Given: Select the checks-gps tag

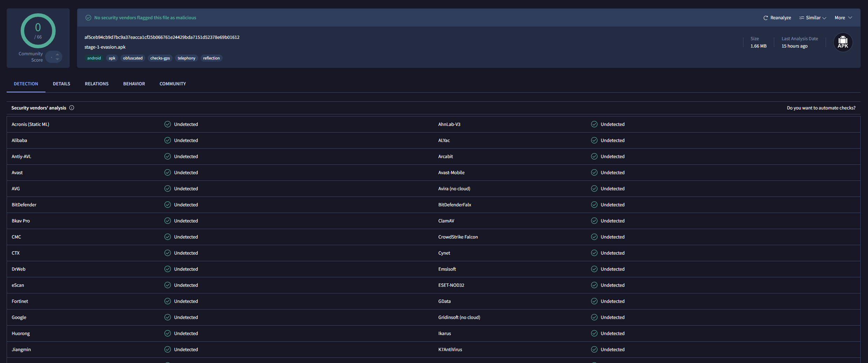Looking at the screenshot, I should point(160,58).
